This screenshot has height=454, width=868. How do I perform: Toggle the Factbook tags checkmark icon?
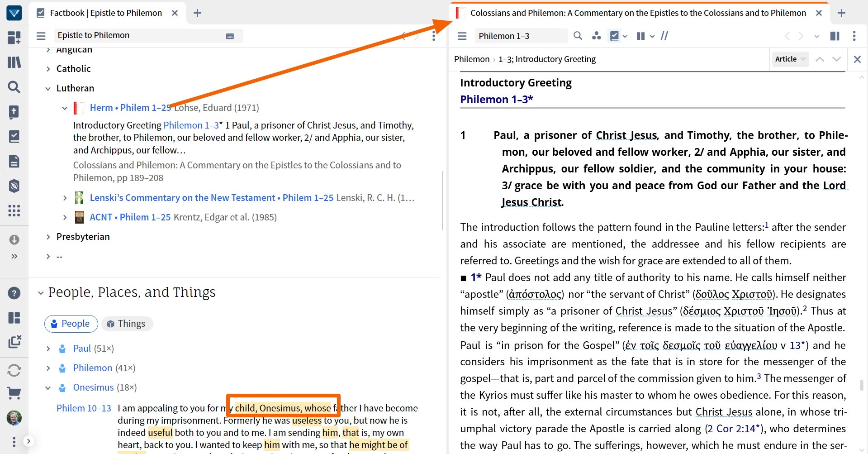(614, 36)
